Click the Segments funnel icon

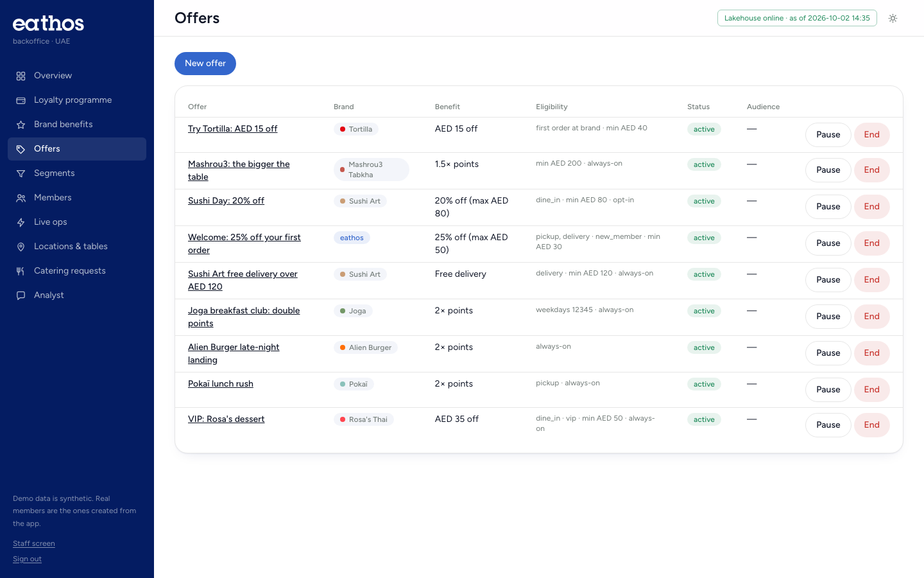(21, 173)
